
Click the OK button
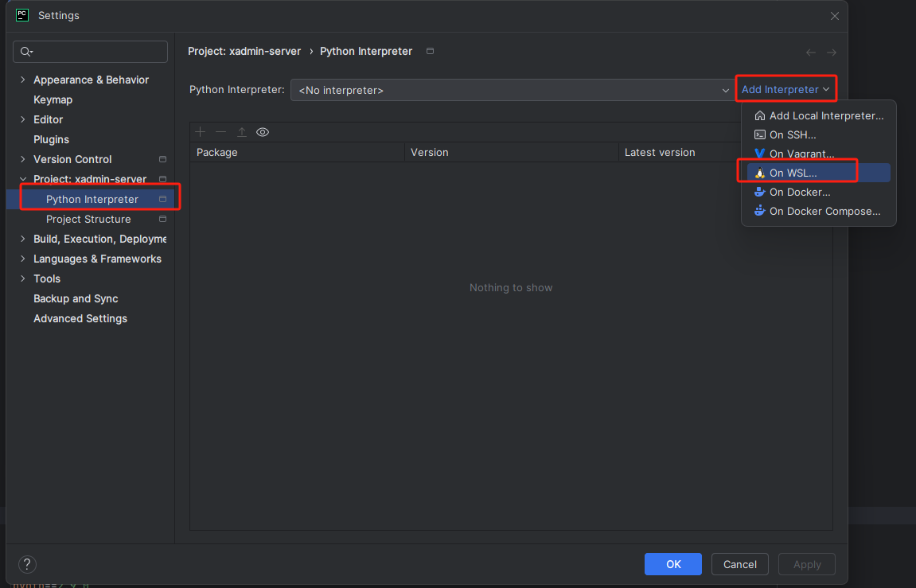pyautogui.click(x=673, y=564)
